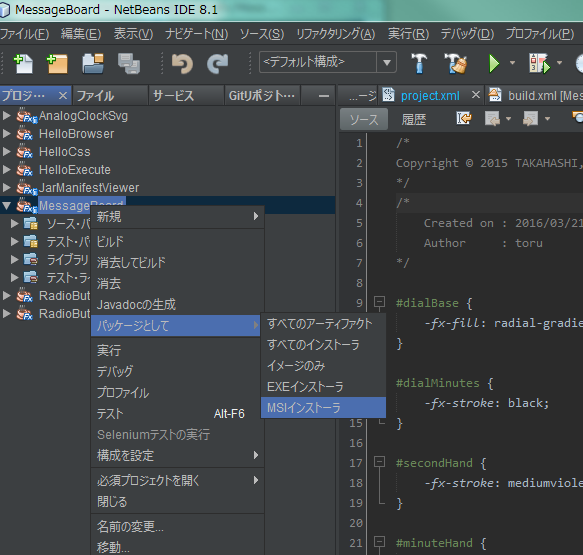The image size is (583, 555).
Task: Click the libraries node icon
Action: pos(30,259)
